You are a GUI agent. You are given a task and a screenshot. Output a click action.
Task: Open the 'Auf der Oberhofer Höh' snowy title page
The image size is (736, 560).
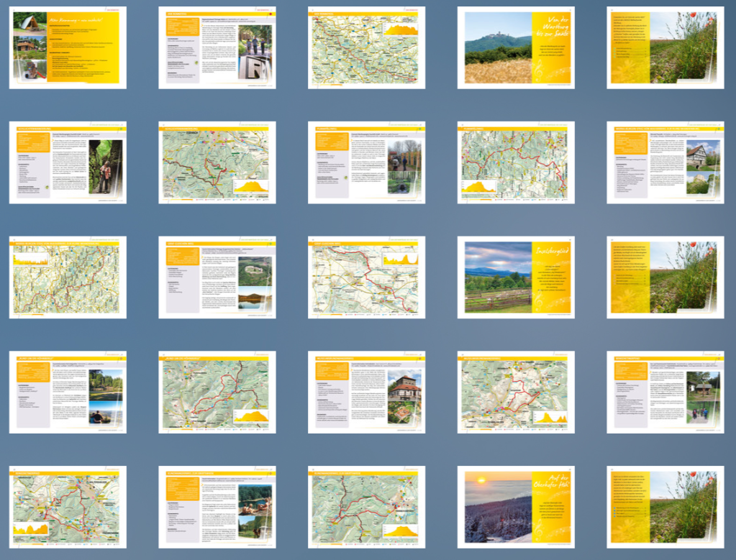(516, 508)
